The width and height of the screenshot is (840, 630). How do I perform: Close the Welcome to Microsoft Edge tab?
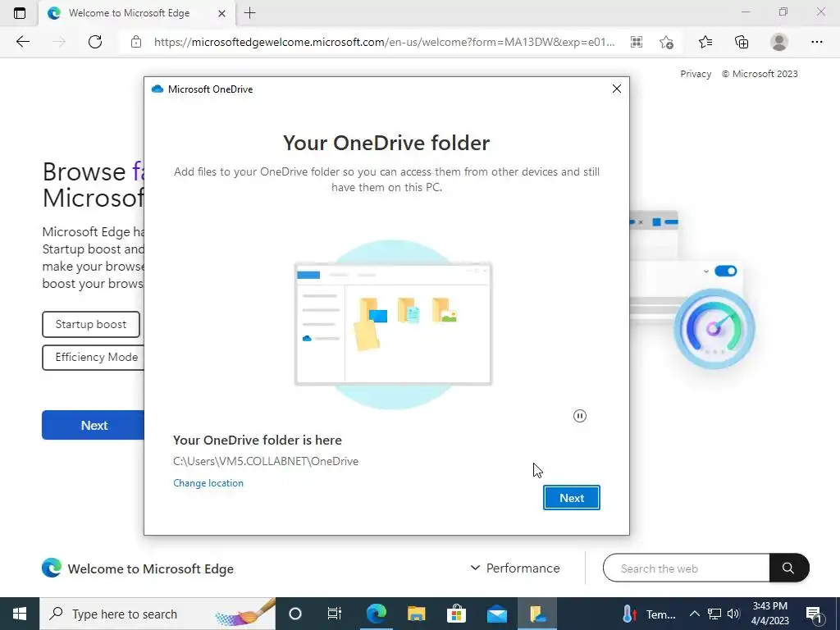pos(221,13)
